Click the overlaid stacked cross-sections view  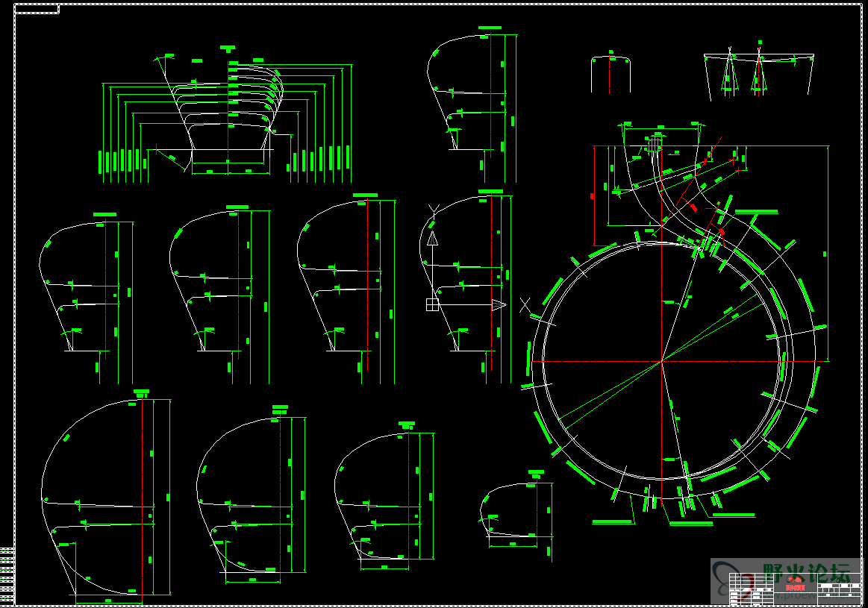tap(227, 115)
